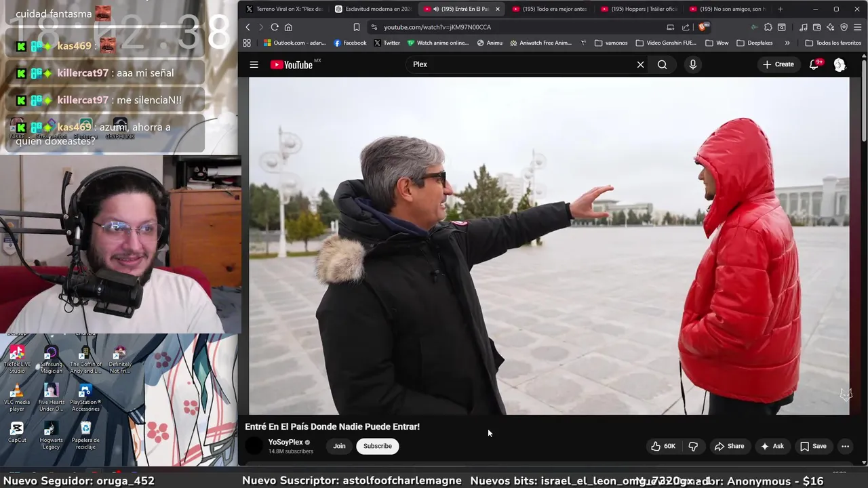Viewport: 868px width, 488px height.
Task: Open the YouTube notifications bell
Action: click(814, 64)
